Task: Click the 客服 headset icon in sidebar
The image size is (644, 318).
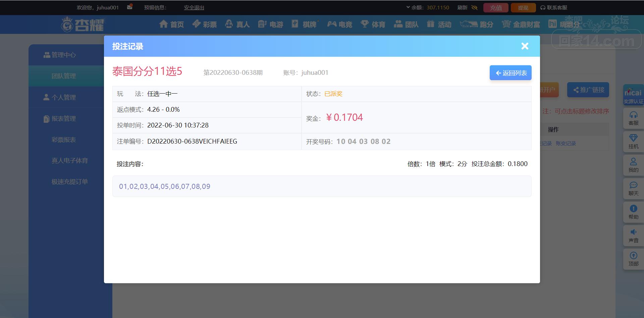Action: tap(633, 115)
